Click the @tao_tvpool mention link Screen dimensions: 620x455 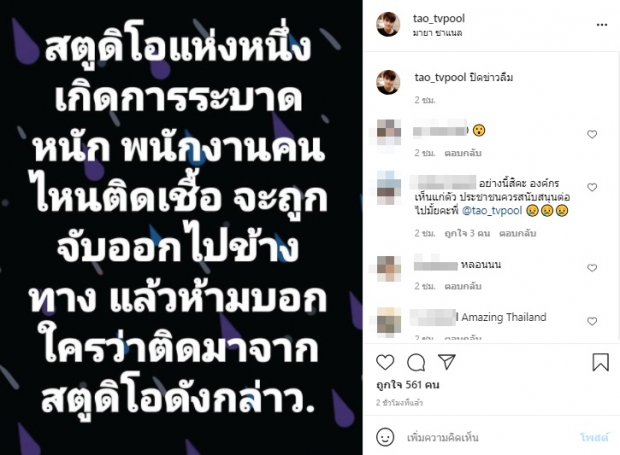[492, 210]
